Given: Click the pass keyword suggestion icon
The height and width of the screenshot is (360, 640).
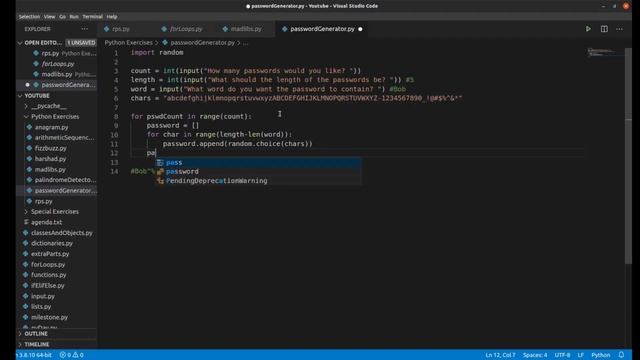Looking at the screenshot, I should (160, 162).
